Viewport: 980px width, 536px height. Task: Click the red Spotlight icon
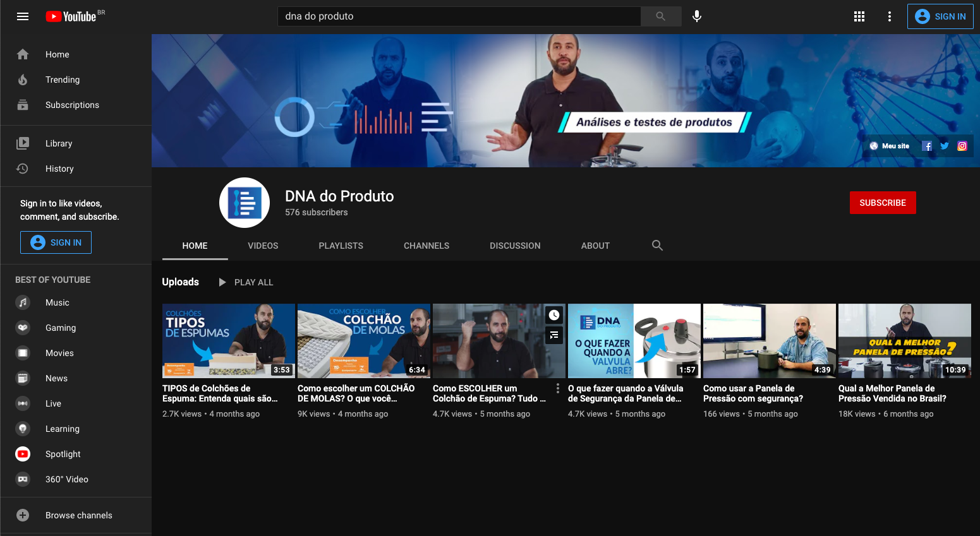point(23,454)
